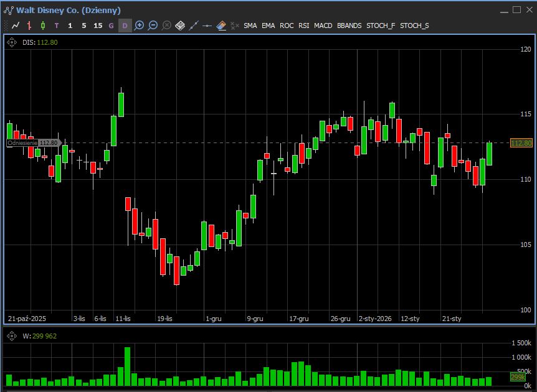Viewport: 537px width, 392px height.
Task: Toggle the hourly G interval
Action: (112, 26)
